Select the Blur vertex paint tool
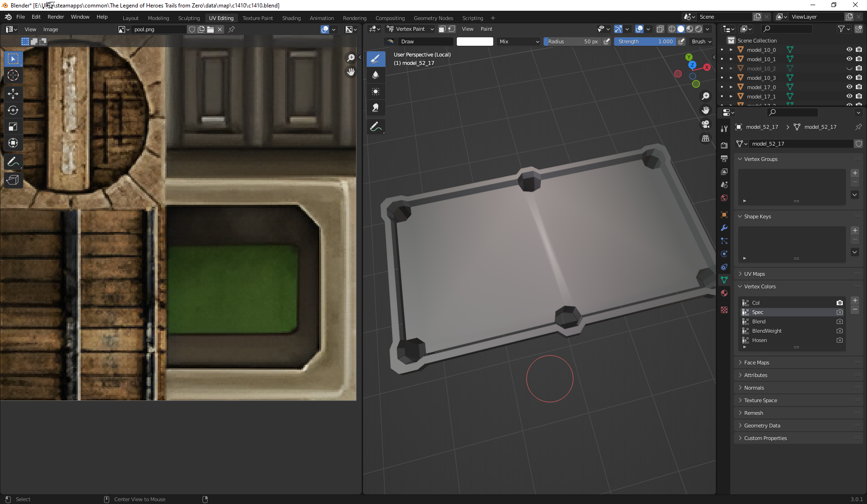The image size is (867, 504). (376, 75)
